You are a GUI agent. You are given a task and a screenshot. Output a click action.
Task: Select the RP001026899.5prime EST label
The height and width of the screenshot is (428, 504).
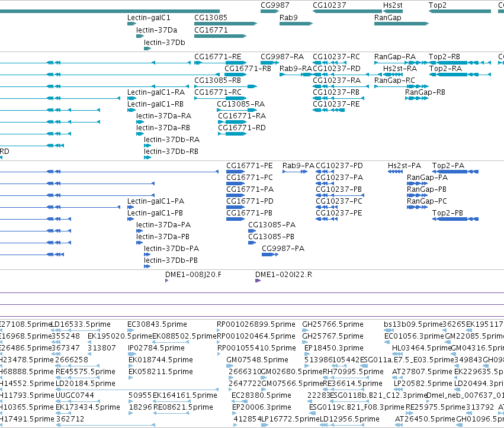point(256,324)
